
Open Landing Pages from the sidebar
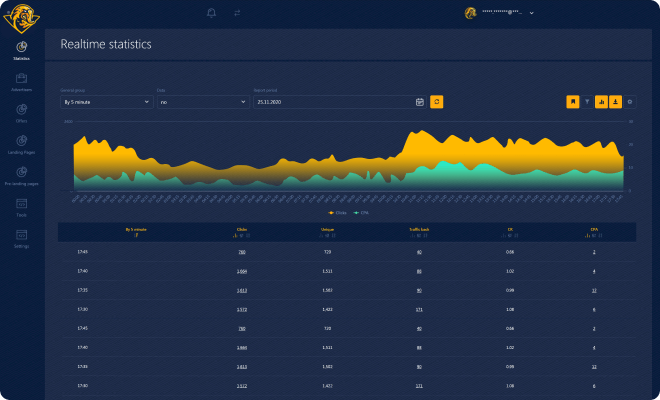point(21,143)
